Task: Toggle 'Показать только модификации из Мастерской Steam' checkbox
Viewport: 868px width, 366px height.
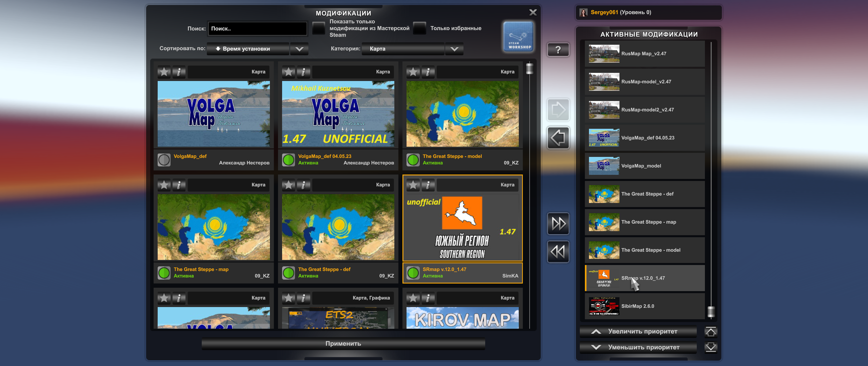Action: tap(318, 28)
